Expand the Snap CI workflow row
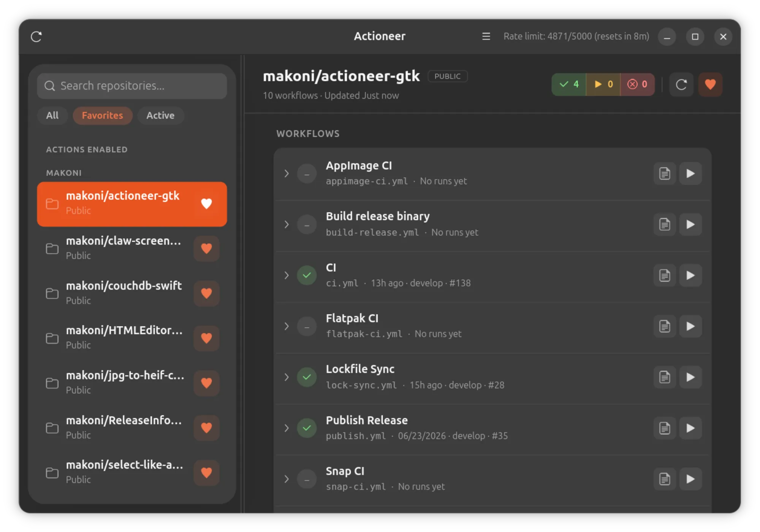 [x=287, y=479]
